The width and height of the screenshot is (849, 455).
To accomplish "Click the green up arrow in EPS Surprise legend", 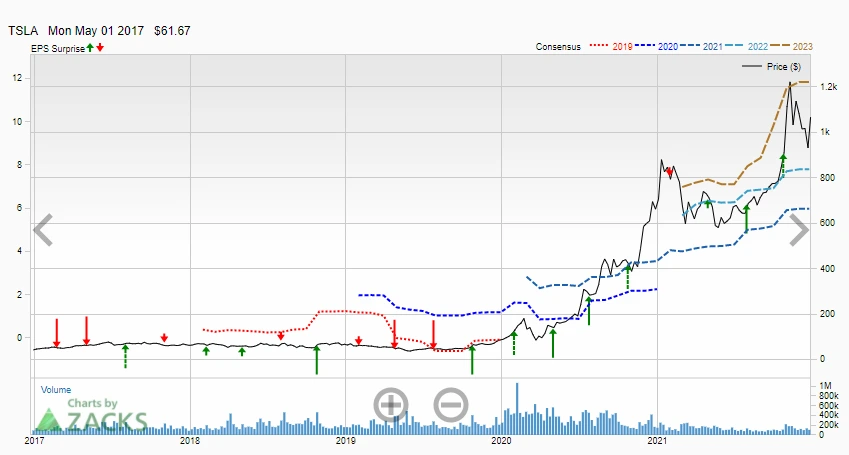I will (90, 48).
